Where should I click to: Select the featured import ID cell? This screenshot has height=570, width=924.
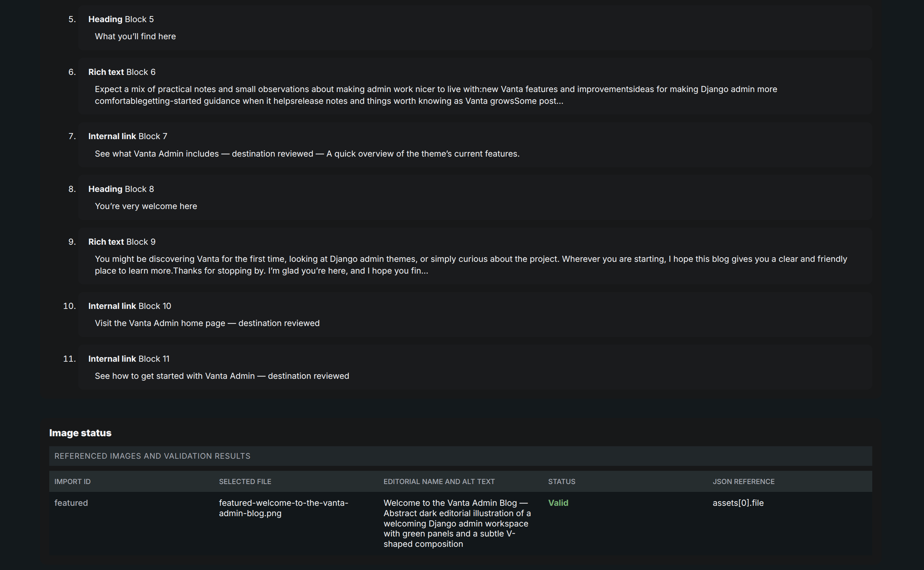[x=71, y=503]
